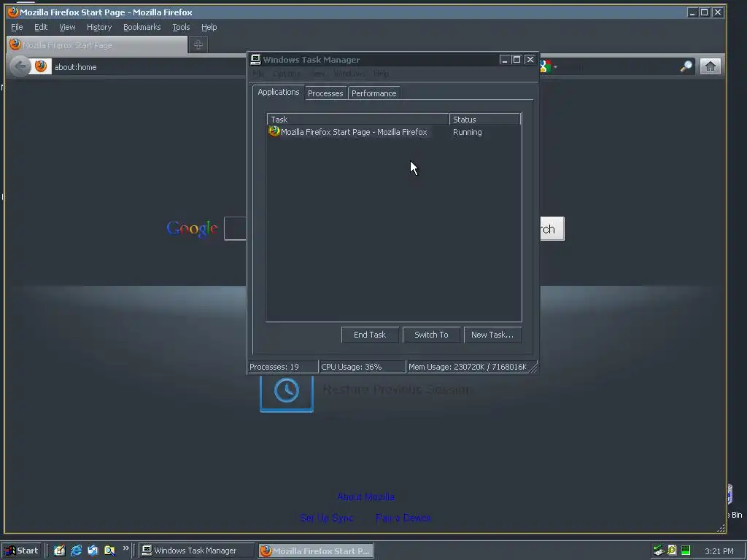Minimize the Windows Task Manager window

coord(505,60)
